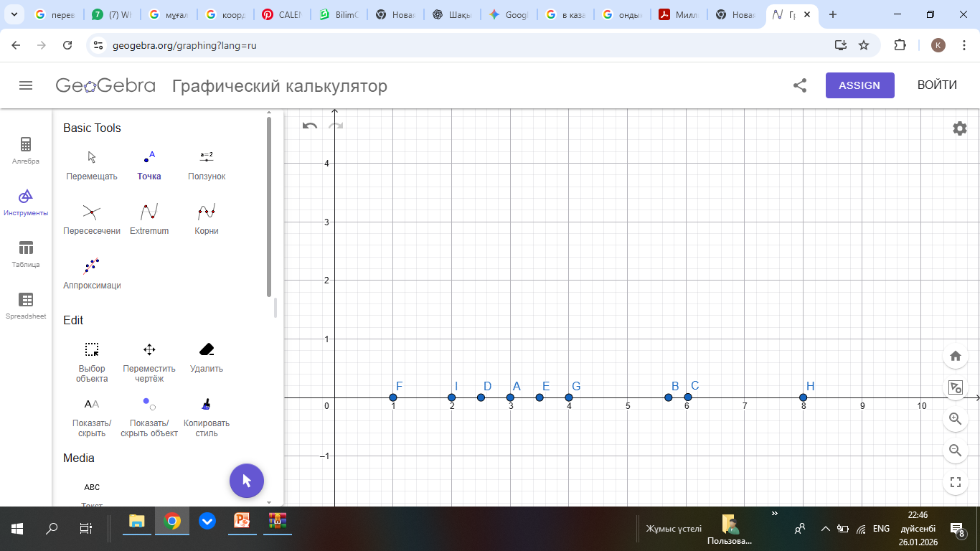This screenshot has height=551, width=980.
Task: Open the Инструменты tools view
Action: [26, 202]
